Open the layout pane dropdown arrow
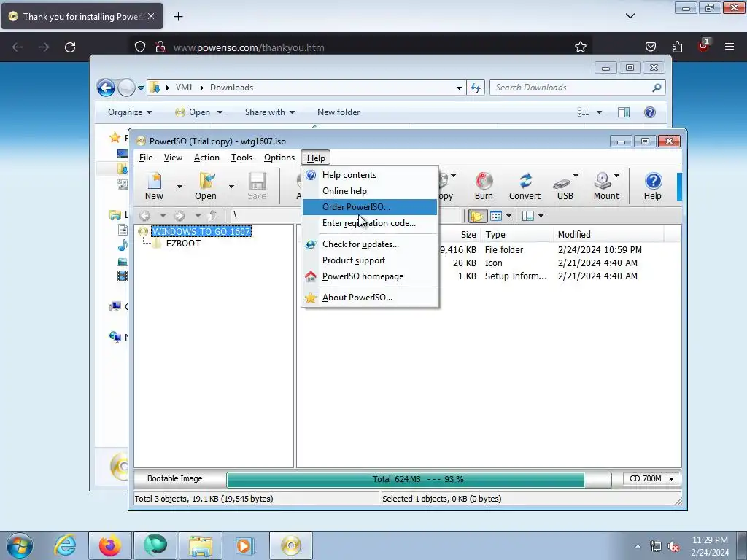 [x=541, y=216]
